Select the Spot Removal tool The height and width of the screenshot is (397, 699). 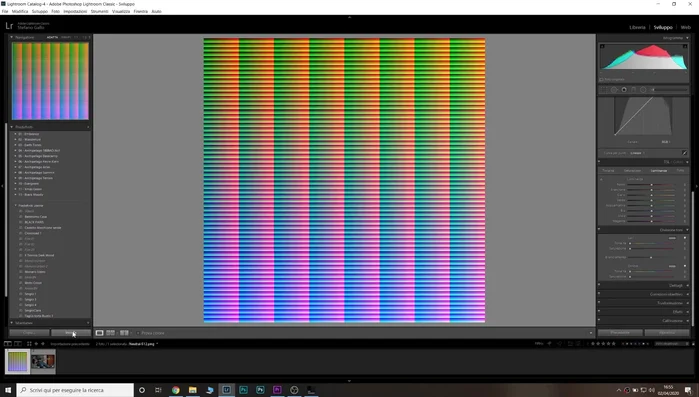click(614, 90)
